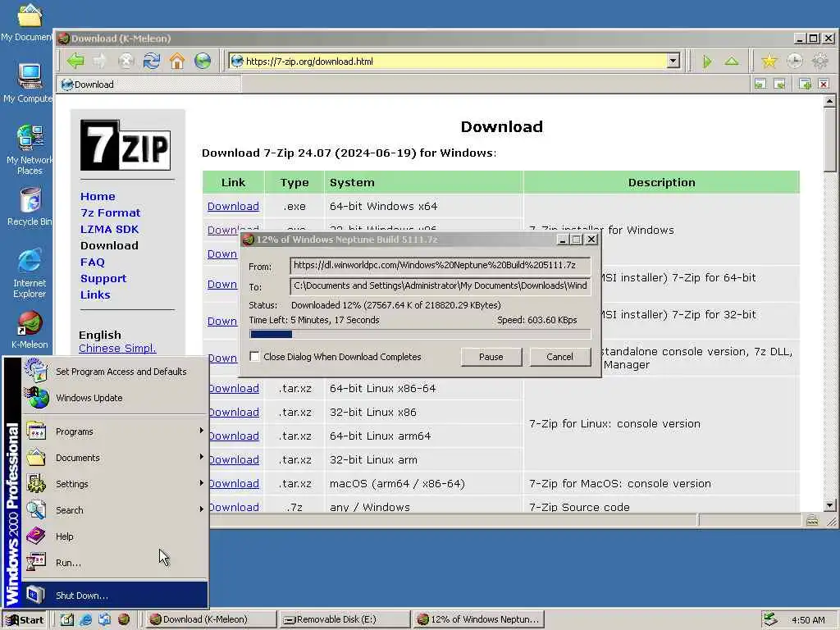Open the FAQ sidebar link

(93, 262)
